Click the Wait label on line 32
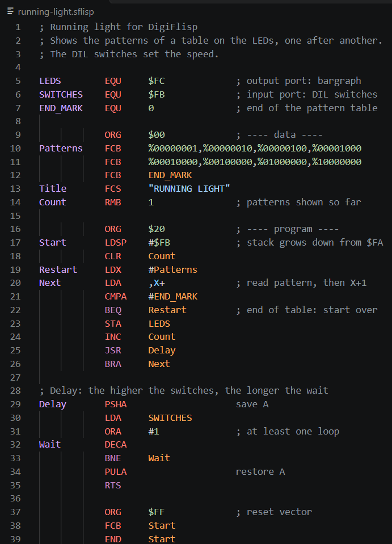Screen dimensions: 392x544 tap(50, 444)
